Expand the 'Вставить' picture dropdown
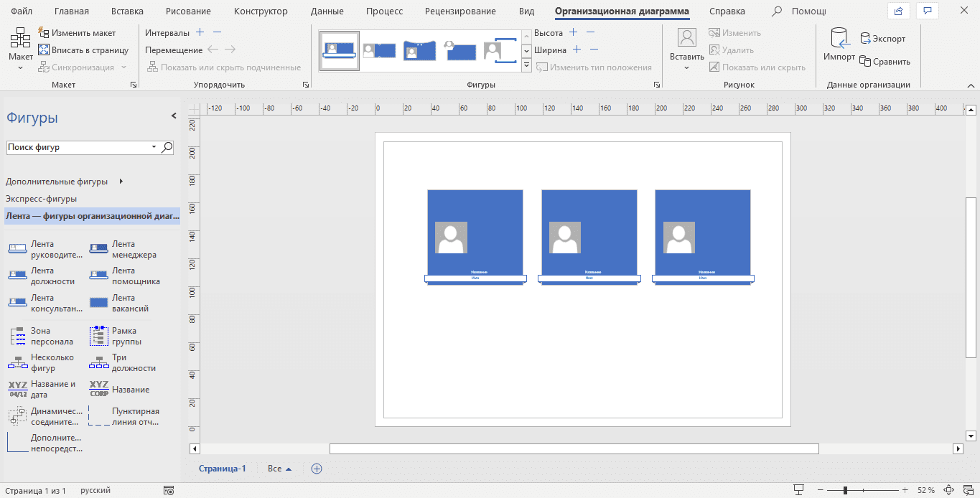Screen dimensions: 980x498 (686, 67)
